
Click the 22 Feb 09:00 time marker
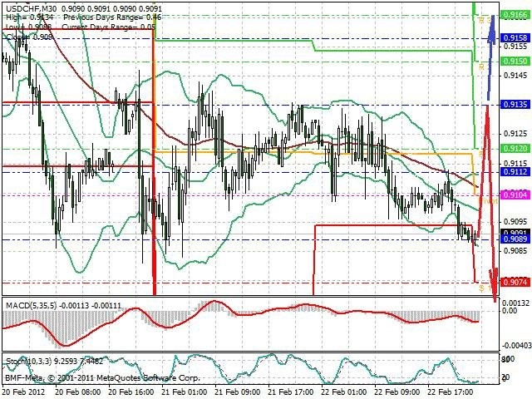tap(397, 392)
